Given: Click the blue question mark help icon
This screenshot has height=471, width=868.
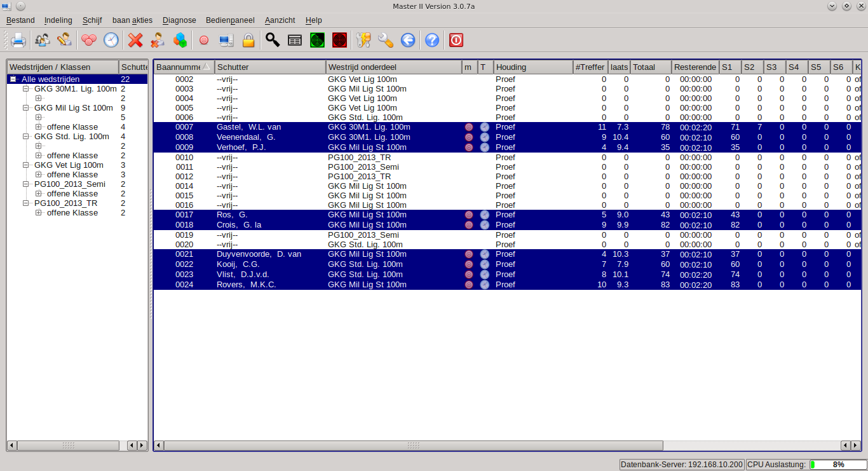Looking at the screenshot, I should pos(432,41).
